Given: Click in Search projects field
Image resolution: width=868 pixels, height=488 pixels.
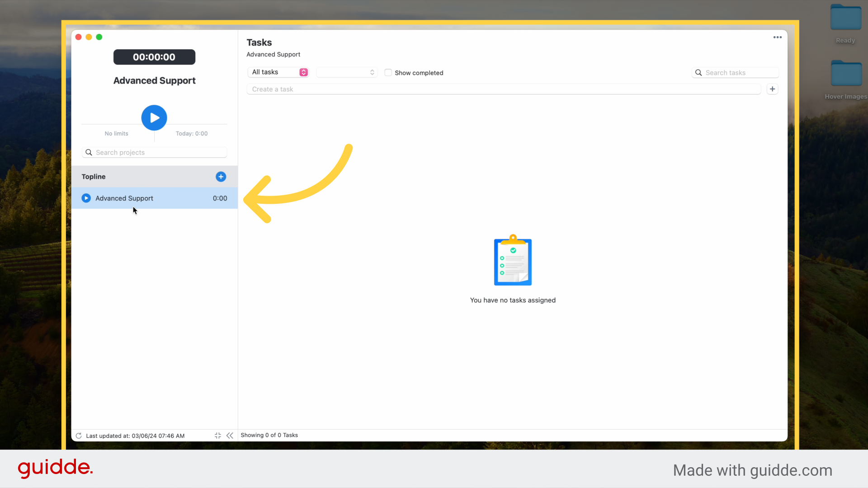Looking at the screenshot, I should (158, 153).
